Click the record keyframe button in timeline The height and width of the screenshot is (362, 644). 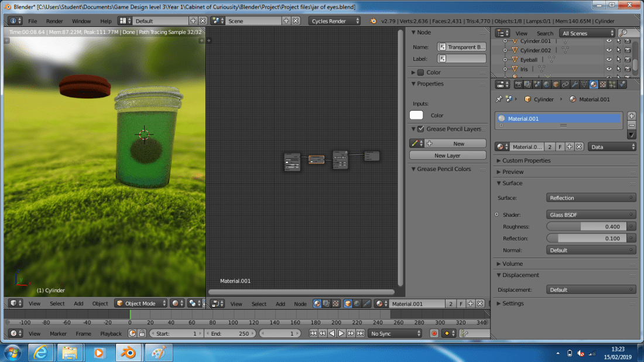pos(434,333)
